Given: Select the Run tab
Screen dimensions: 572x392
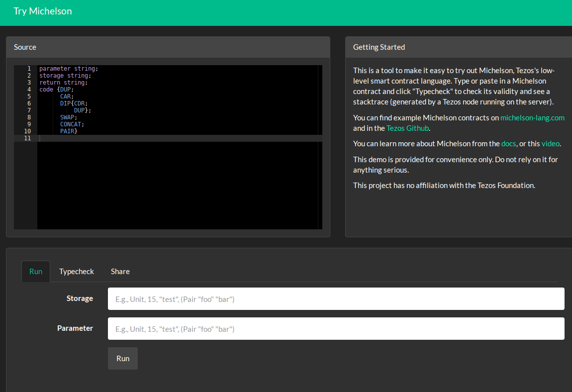Looking at the screenshot, I should [36, 271].
